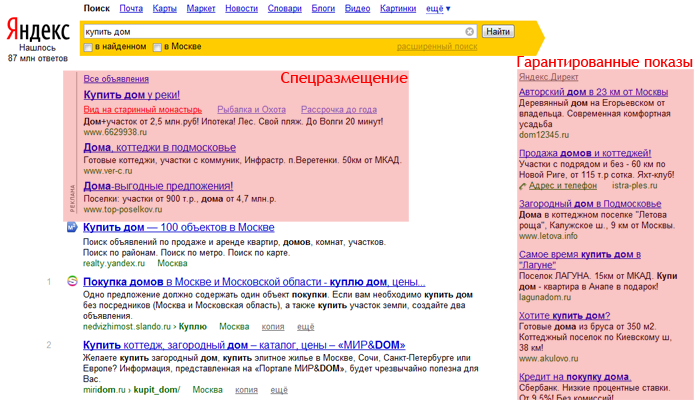Click 'Адрес и телефон' link
700x400 pixels.
pos(562,186)
